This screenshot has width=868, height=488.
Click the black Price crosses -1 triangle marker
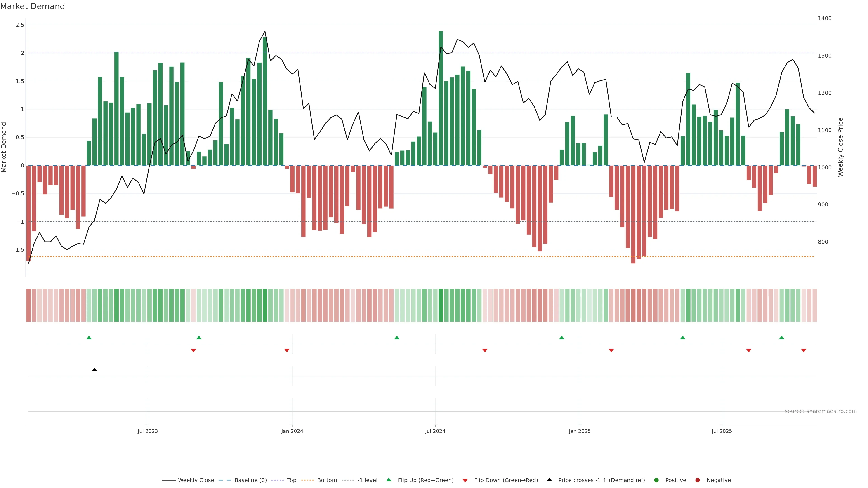click(x=94, y=370)
